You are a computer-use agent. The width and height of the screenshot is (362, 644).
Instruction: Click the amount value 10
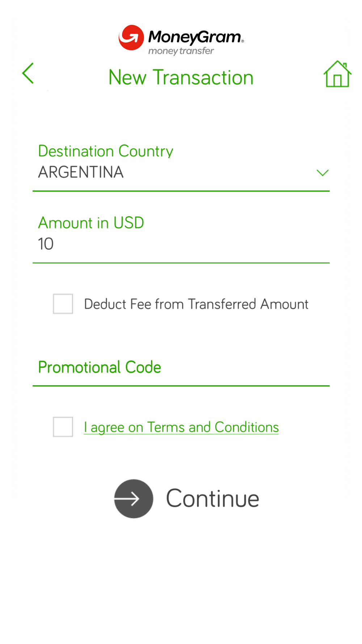click(46, 244)
